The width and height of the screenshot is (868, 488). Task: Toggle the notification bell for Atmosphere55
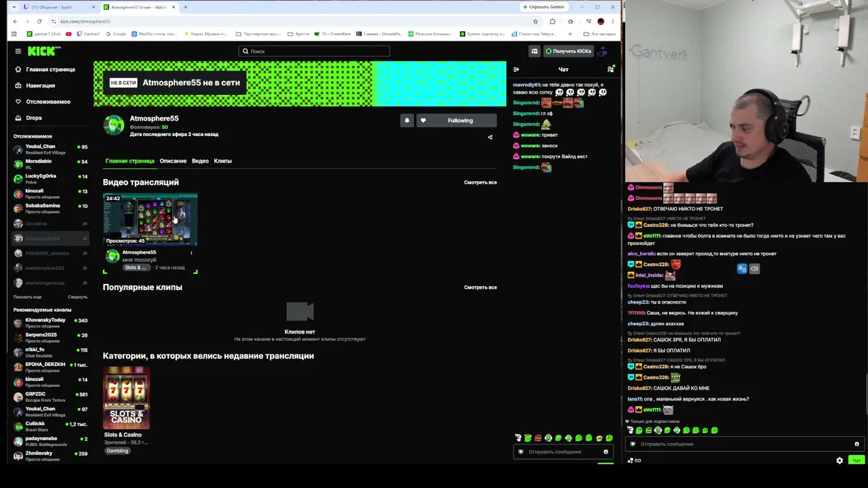pyautogui.click(x=407, y=121)
